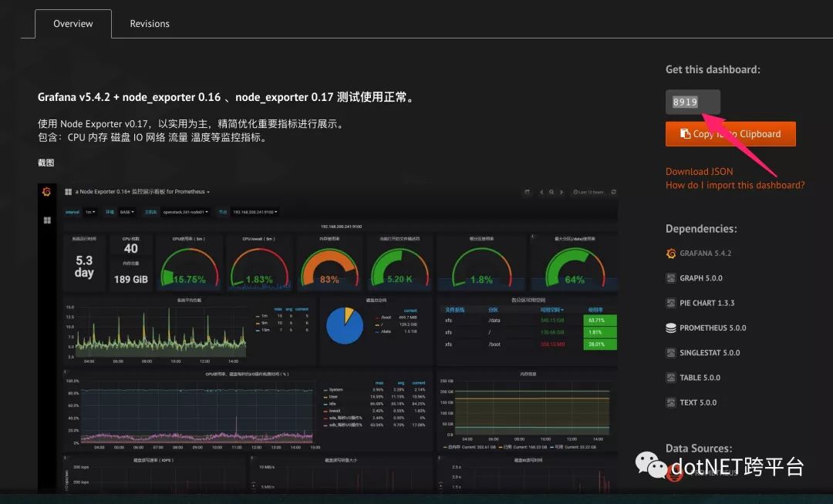The image size is (833, 504).
Task: Click the panel icon beside GRAPH 5.0.0
Action: tap(671, 278)
